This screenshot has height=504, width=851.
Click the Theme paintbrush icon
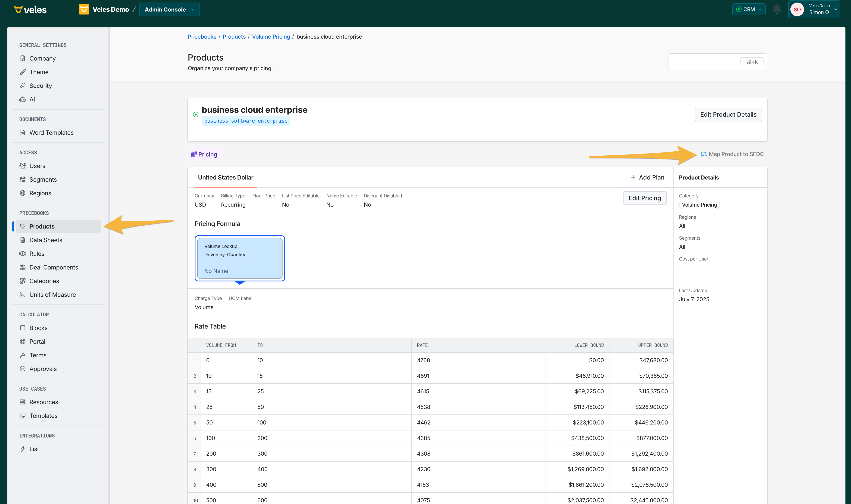point(23,72)
